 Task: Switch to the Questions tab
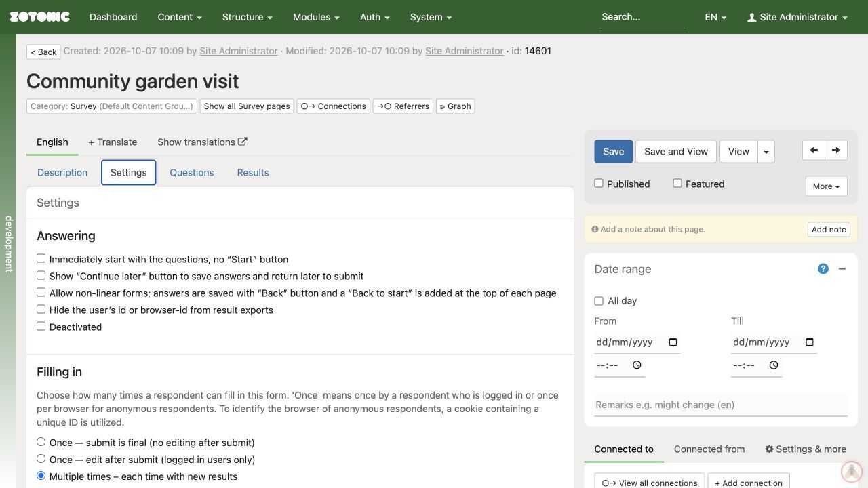point(192,172)
